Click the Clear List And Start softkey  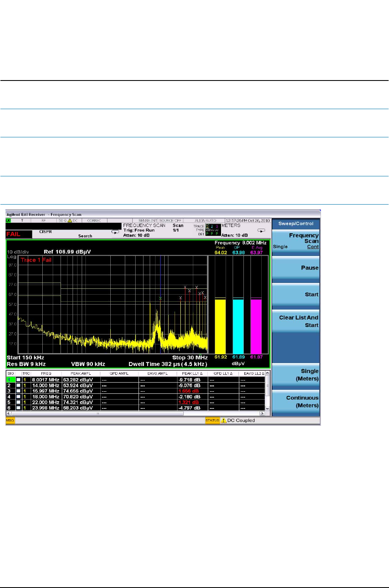296,321
